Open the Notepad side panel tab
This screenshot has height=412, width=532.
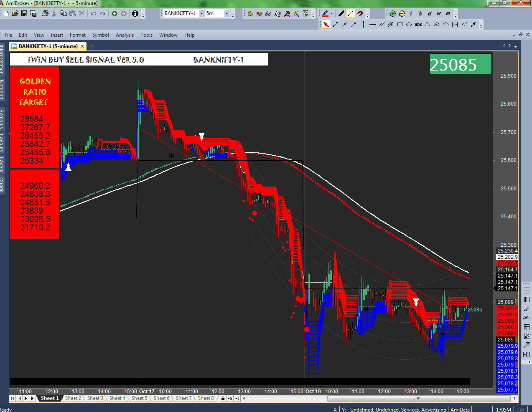(x=2, y=89)
